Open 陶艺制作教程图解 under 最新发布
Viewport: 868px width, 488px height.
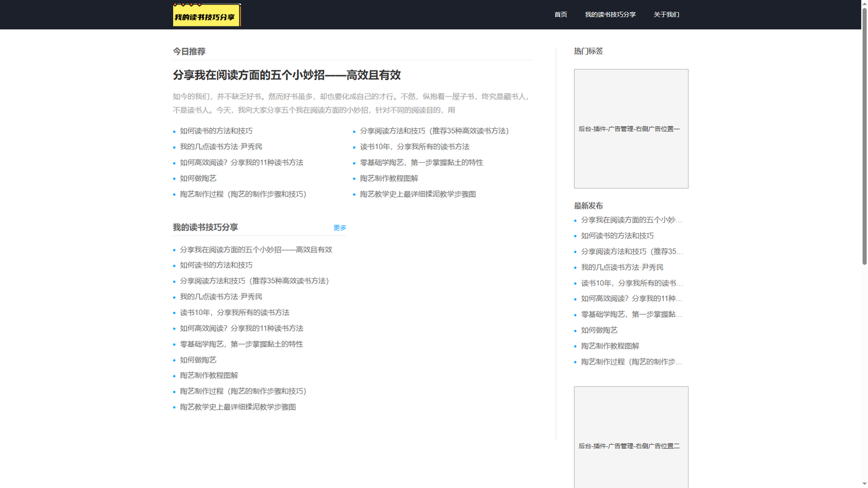click(x=610, y=346)
